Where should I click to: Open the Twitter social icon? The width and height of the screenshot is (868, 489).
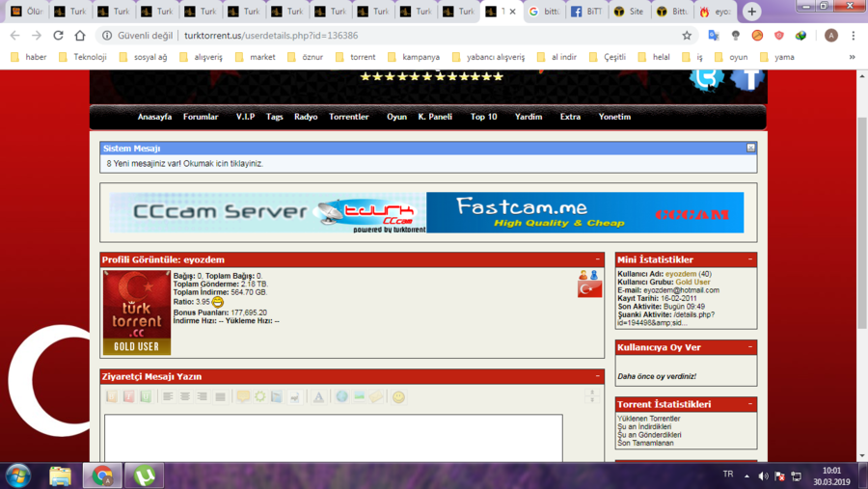[707, 79]
